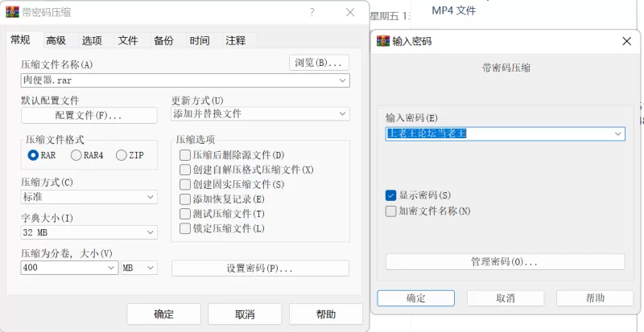Expand the 更新方式 dropdown
This screenshot has width=644, height=332.
pos(260,113)
